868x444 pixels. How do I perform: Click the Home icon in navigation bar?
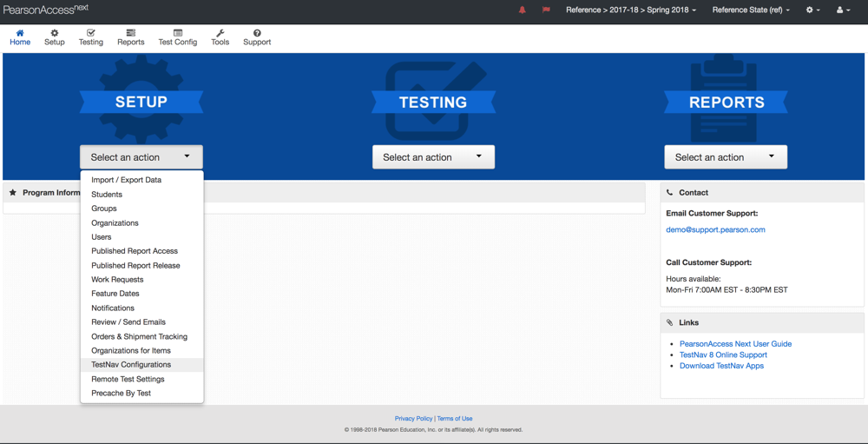coord(20,33)
